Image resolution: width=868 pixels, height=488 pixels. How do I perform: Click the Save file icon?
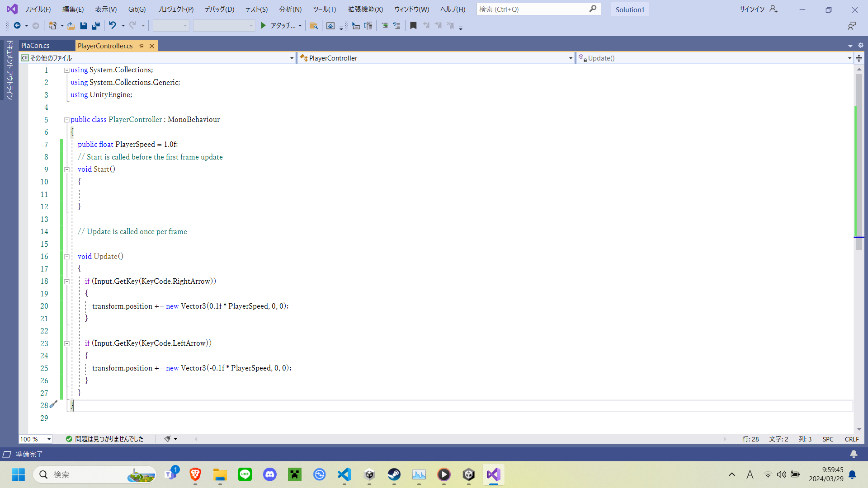(83, 26)
